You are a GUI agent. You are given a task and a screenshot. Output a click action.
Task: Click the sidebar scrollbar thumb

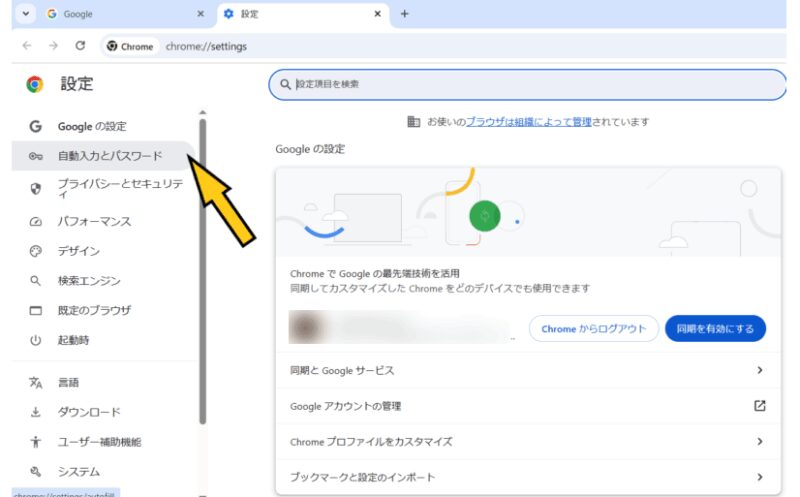[203, 271]
